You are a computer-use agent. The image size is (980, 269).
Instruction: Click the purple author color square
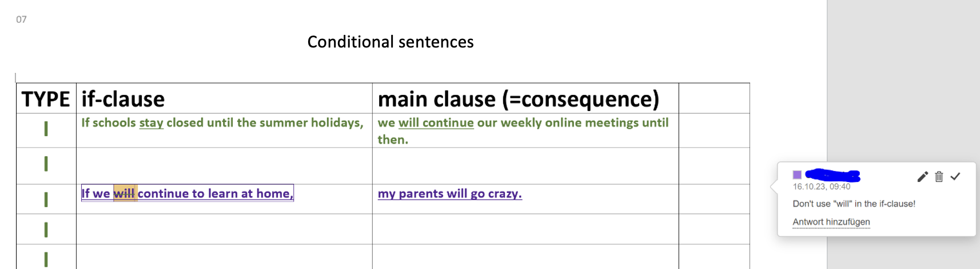[797, 175]
